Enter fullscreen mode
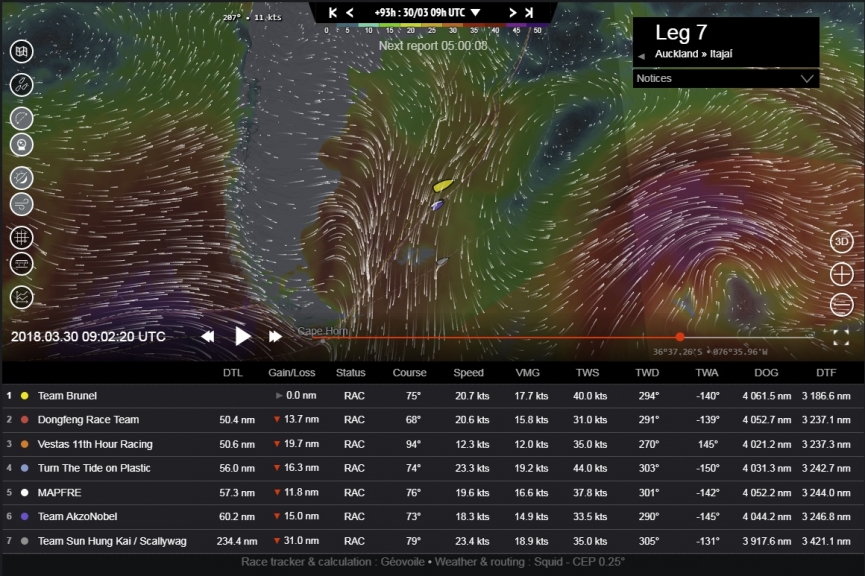The width and height of the screenshot is (865, 576). [841, 337]
